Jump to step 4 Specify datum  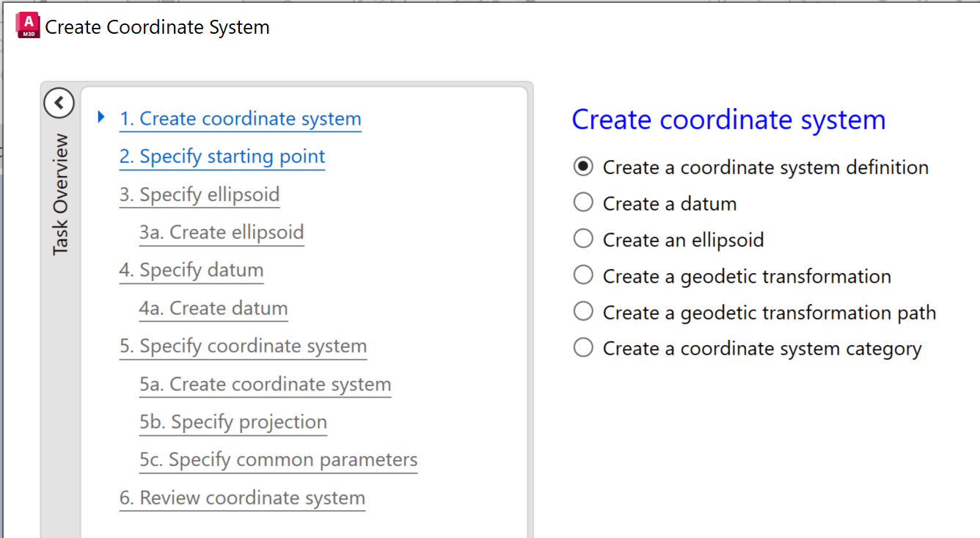click(x=191, y=270)
